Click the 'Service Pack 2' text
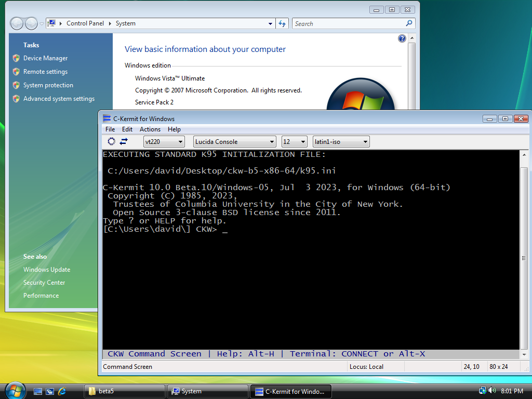Image resolution: width=532 pixels, height=399 pixels. [154, 102]
